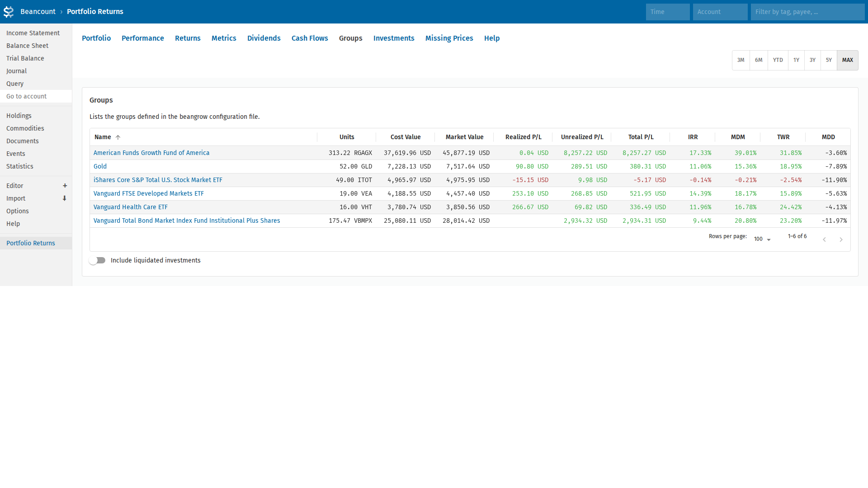Open the Time filter field
The height and width of the screenshot is (488, 868).
tap(667, 12)
